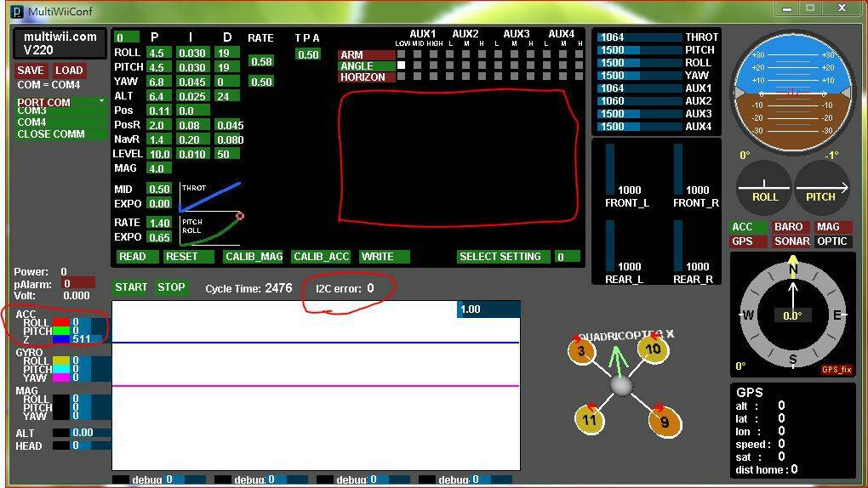Click the compass heading indicator
The image size is (868, 488).
(x=792, y=315)
